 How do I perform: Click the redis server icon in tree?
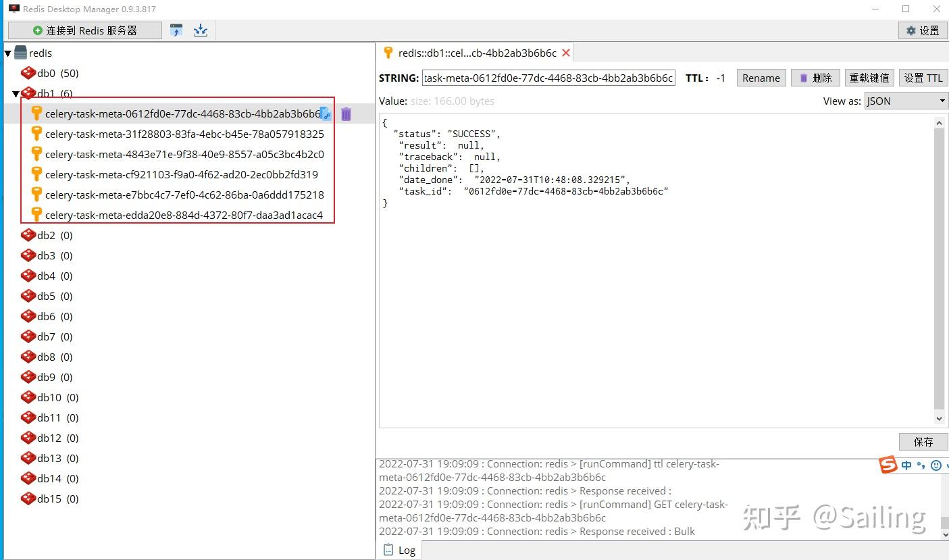click(x=21, y=53)
